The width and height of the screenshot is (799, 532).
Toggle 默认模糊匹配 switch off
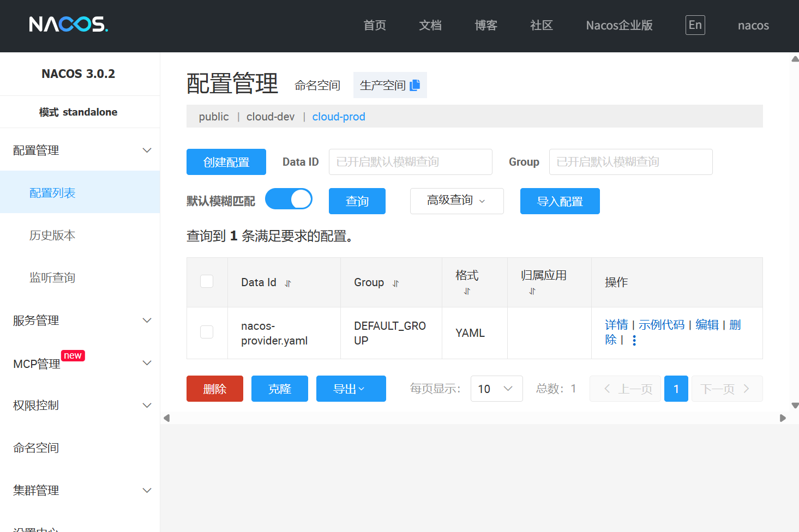point(289,199)
